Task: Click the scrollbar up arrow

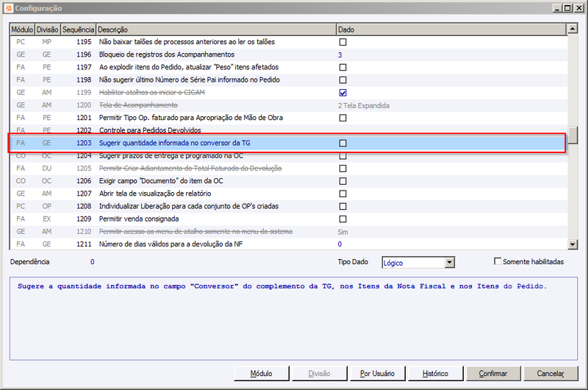Action: coord(573,29)
